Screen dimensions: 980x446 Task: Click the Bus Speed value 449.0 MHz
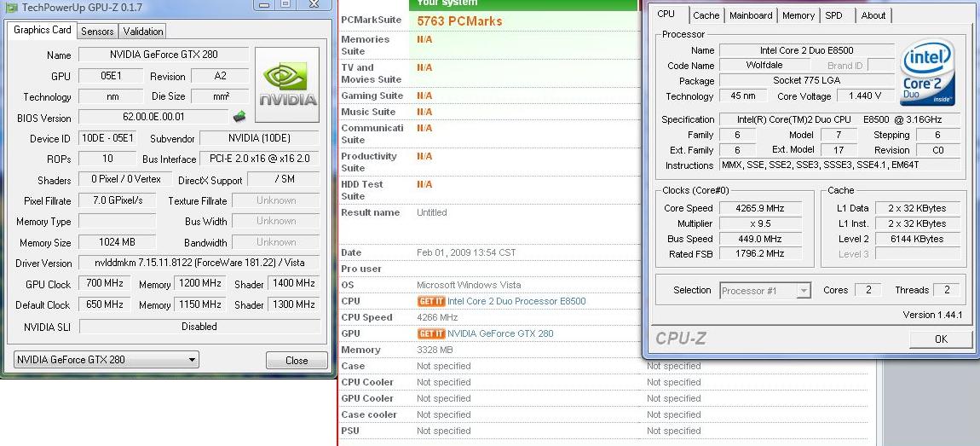(760, 239)
